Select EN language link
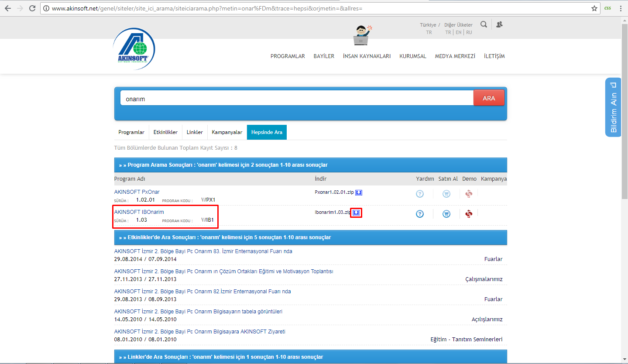 point(459,32)
